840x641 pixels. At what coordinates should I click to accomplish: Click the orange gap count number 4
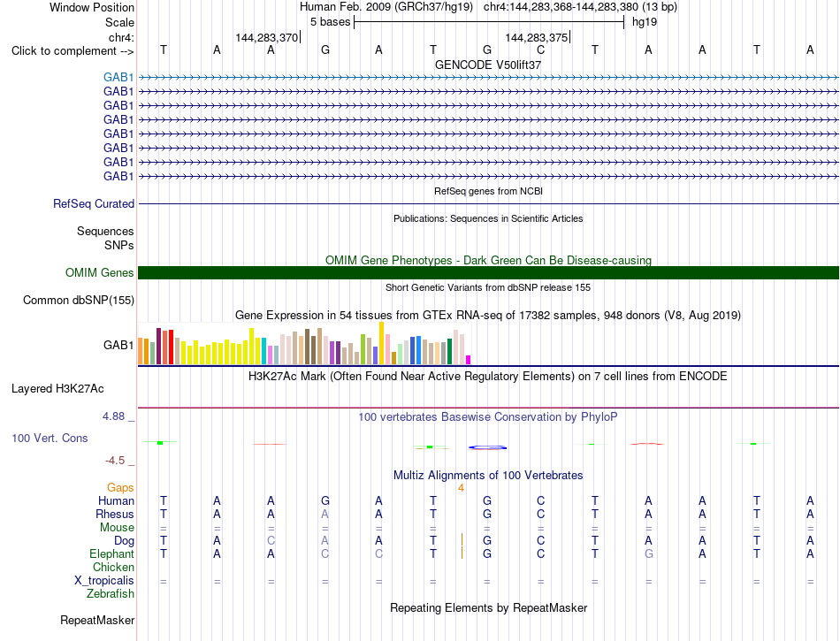tap(461, 488)
